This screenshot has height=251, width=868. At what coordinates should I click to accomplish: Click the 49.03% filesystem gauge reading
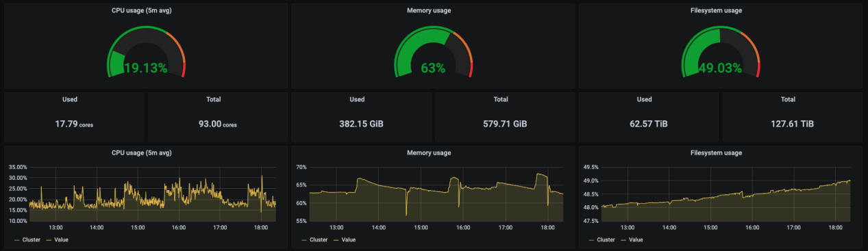coord(720,68)
